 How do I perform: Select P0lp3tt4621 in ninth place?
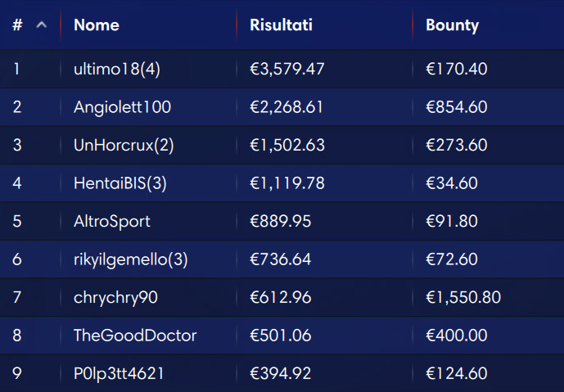coord(119,374)
